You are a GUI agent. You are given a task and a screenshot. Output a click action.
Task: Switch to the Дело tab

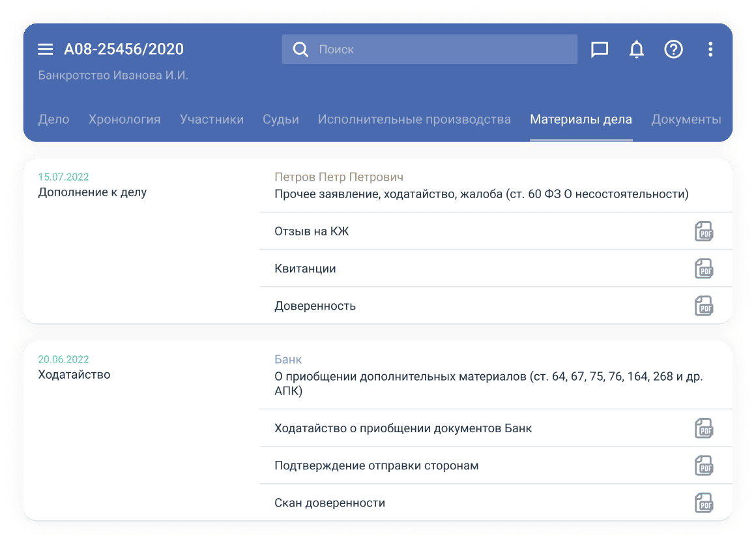click(x=53, y=119)
